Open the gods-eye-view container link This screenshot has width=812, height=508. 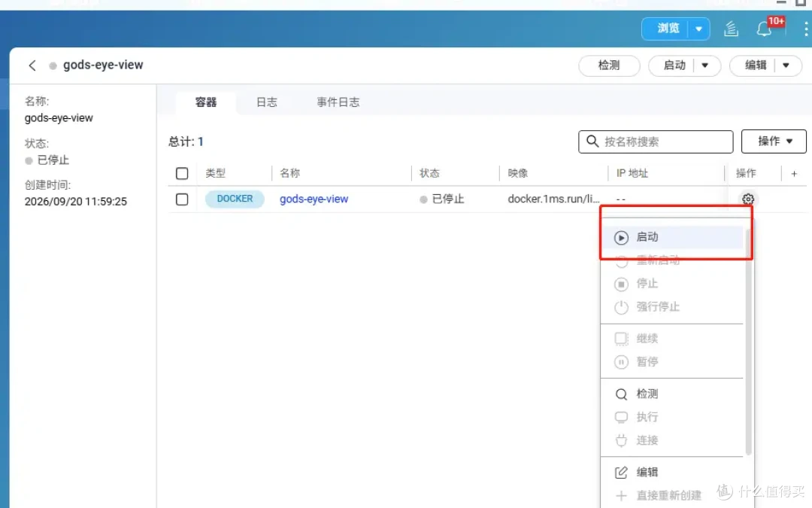pos(314,199)
